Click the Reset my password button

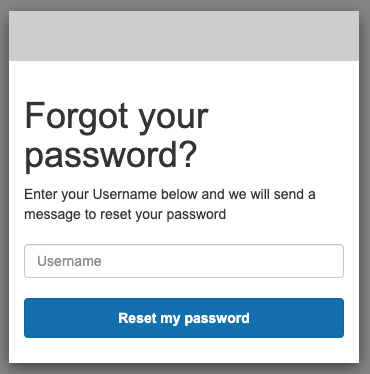(x=184, y=318)
